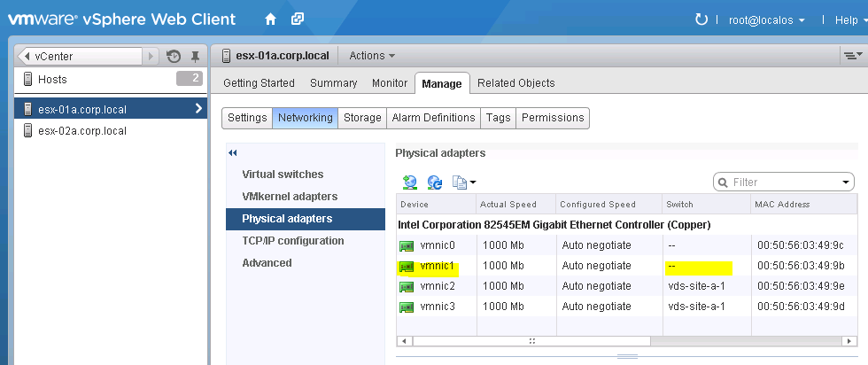Click the Hosts count badge 2
The width and height of the screenshot is (868, 365).
click(190, 79)
